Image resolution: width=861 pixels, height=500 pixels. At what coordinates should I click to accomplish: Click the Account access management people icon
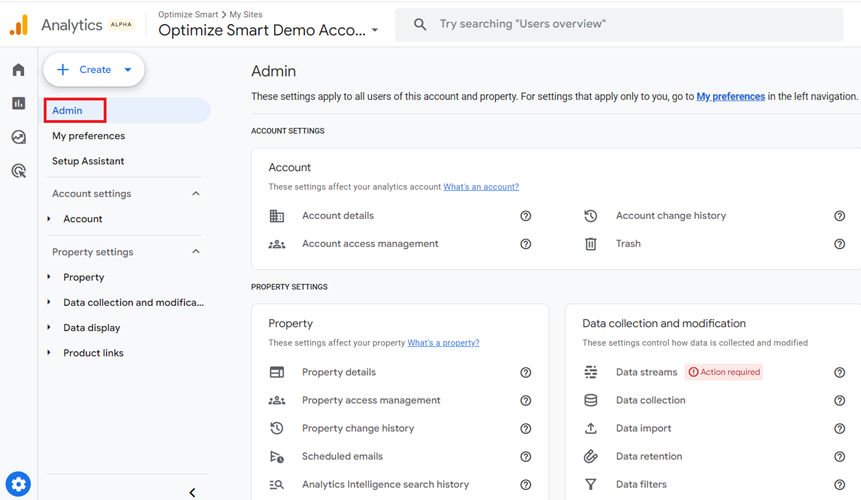pos(277,244)
